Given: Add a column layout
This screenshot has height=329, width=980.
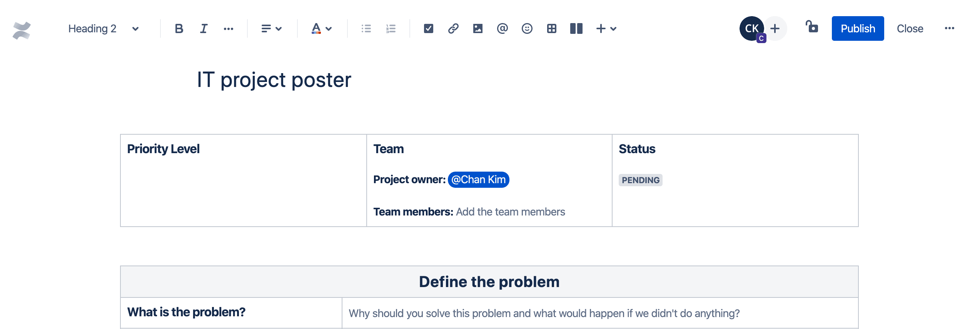Looking at the screenshot, I should (x=576, y=29).
